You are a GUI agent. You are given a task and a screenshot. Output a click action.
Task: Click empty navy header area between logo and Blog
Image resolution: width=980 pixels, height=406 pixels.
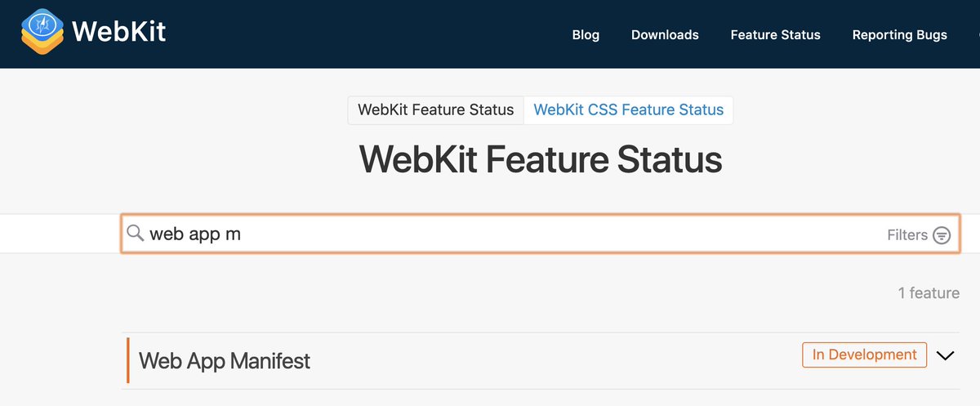tap(367, 34)
